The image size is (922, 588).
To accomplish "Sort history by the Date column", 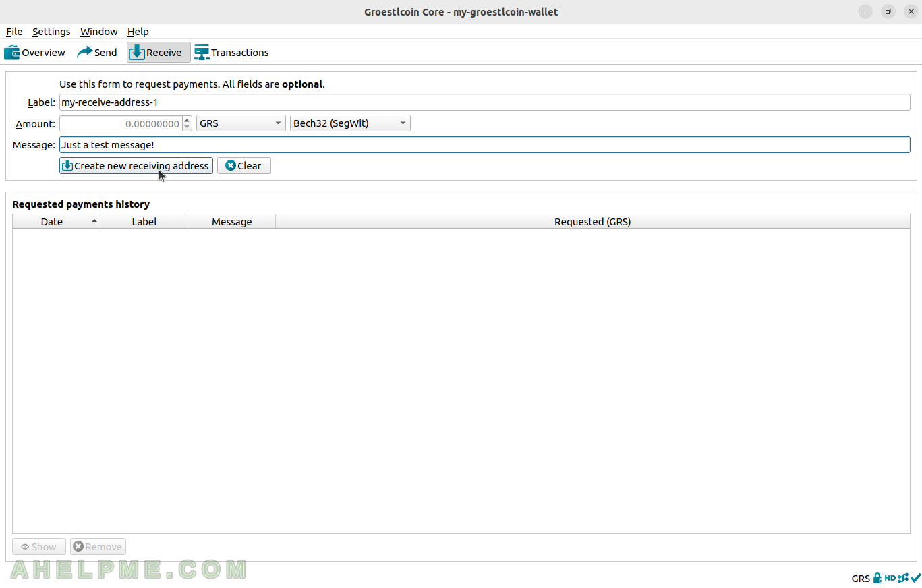I will pos(57,221).
